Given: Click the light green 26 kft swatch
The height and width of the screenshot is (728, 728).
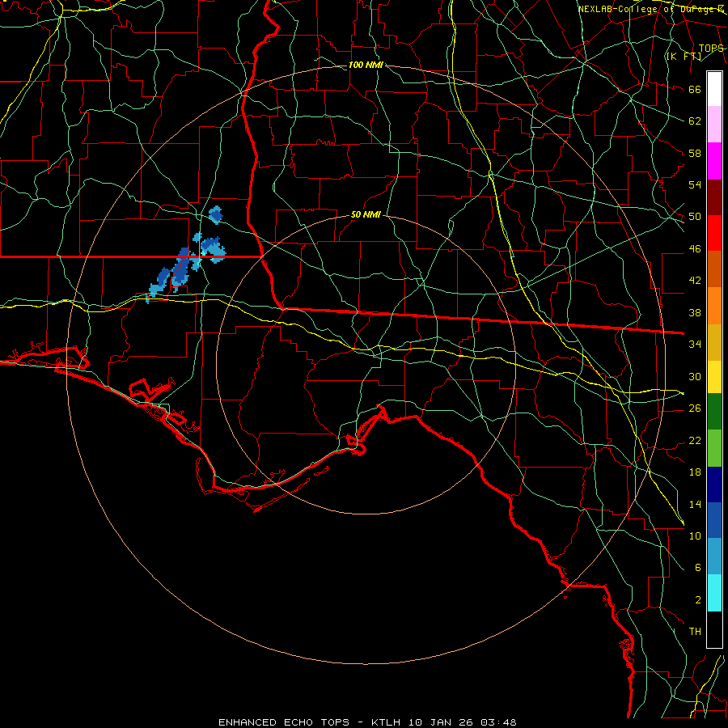Looking at the screenshot, I should coord(714,448).
